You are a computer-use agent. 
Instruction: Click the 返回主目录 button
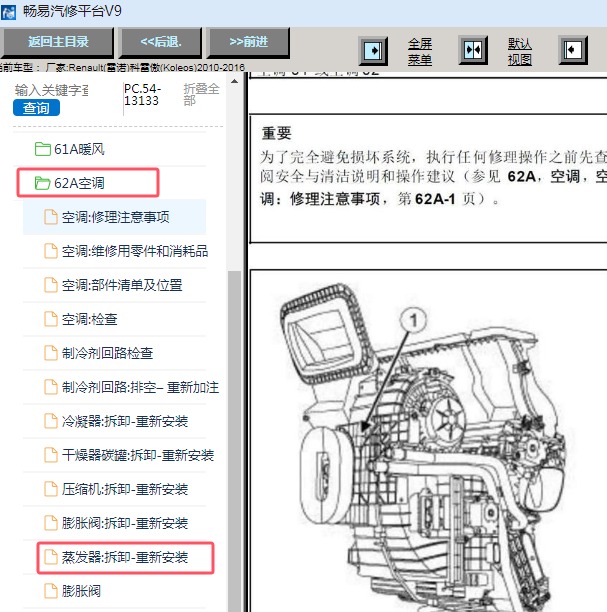[57, 42]
